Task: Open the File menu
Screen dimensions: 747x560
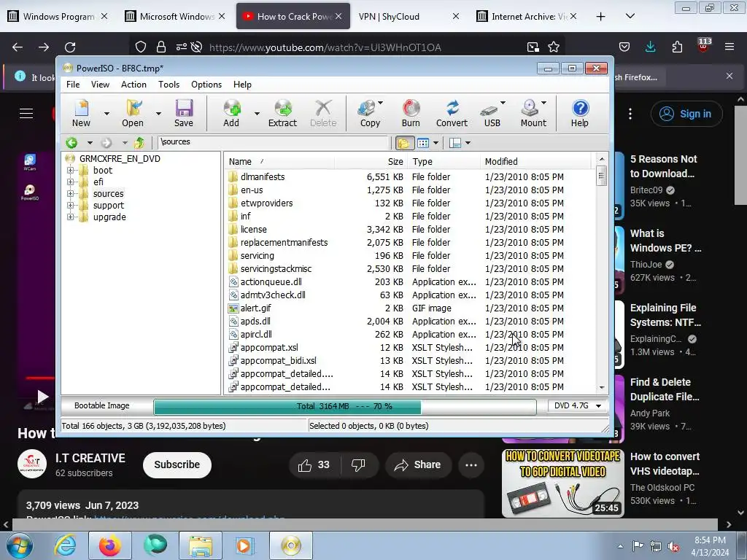Action: click(73, 85)
